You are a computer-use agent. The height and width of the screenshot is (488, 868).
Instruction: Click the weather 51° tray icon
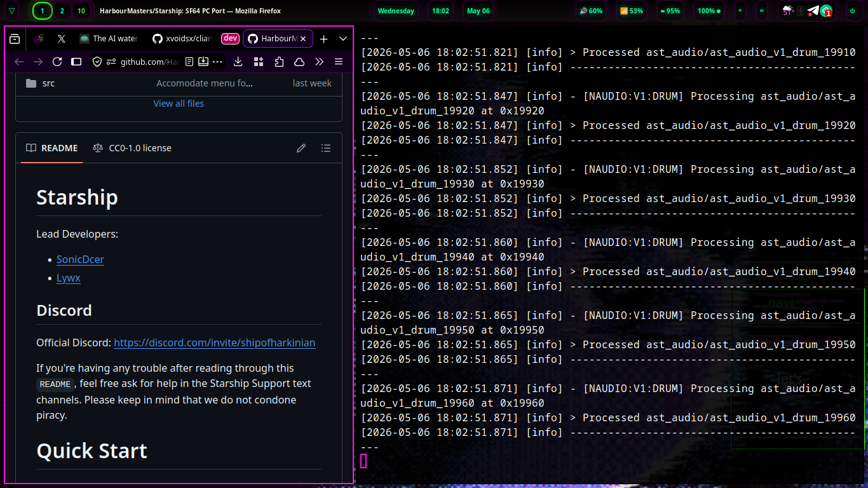(x=788, y=11)
